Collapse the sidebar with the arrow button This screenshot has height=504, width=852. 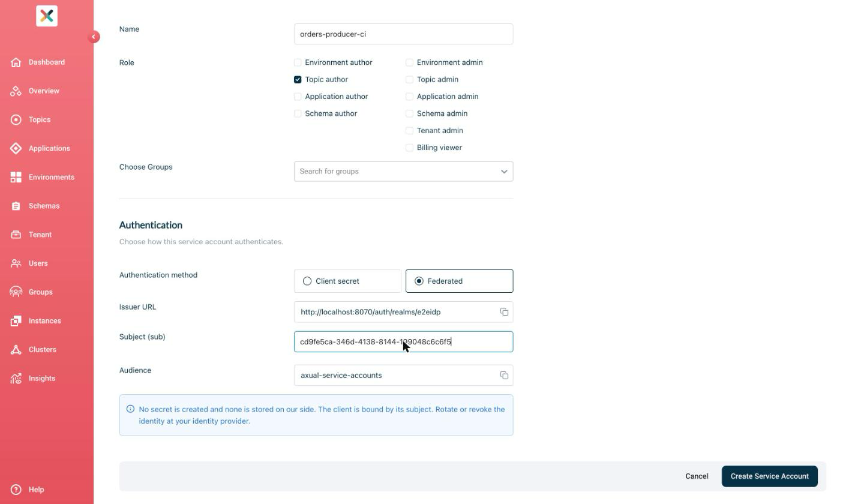94,37
